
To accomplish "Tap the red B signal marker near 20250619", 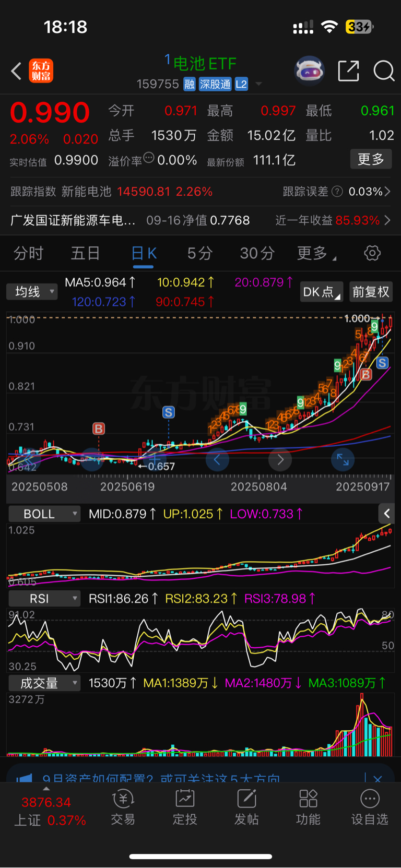I will coord(98,429).
